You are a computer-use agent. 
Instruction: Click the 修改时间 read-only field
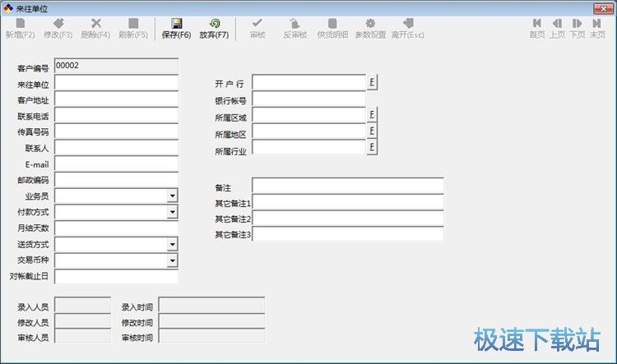click(x=211, y=320)
